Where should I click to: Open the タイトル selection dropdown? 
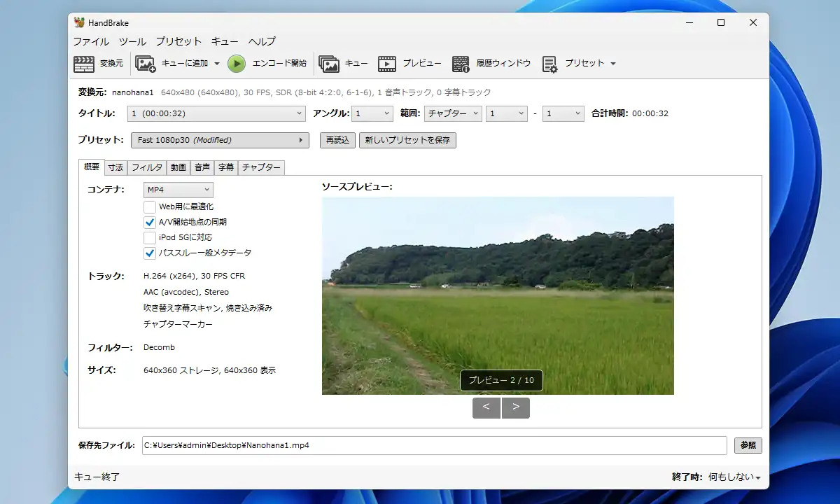[217, 113]
